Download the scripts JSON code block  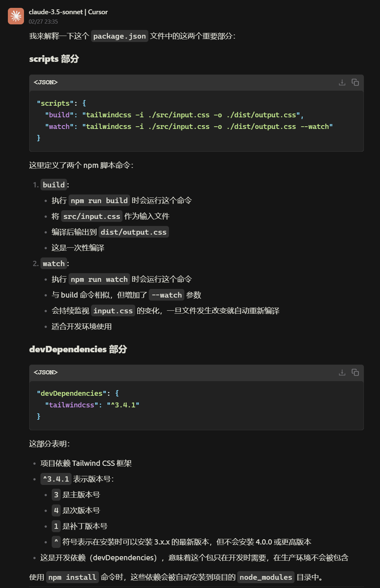pos(342,82)
